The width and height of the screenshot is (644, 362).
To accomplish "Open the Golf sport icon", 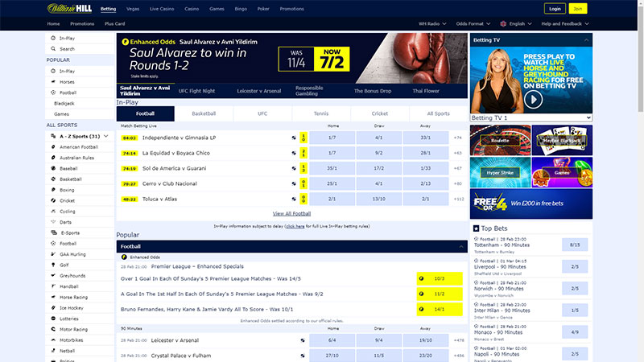I will click(53, 265).
